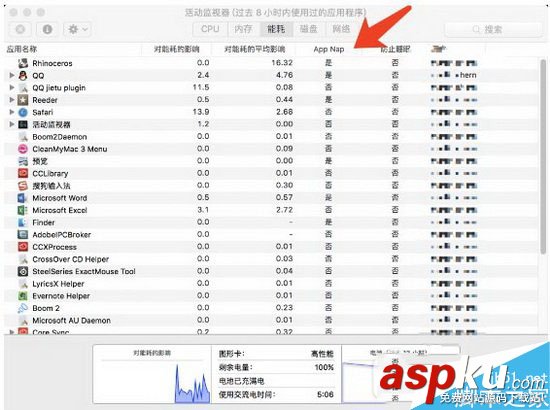Screen dimensions: 550x410
Task: Click the 剩余电量 100% entry
Action: [x=276, y=368]
